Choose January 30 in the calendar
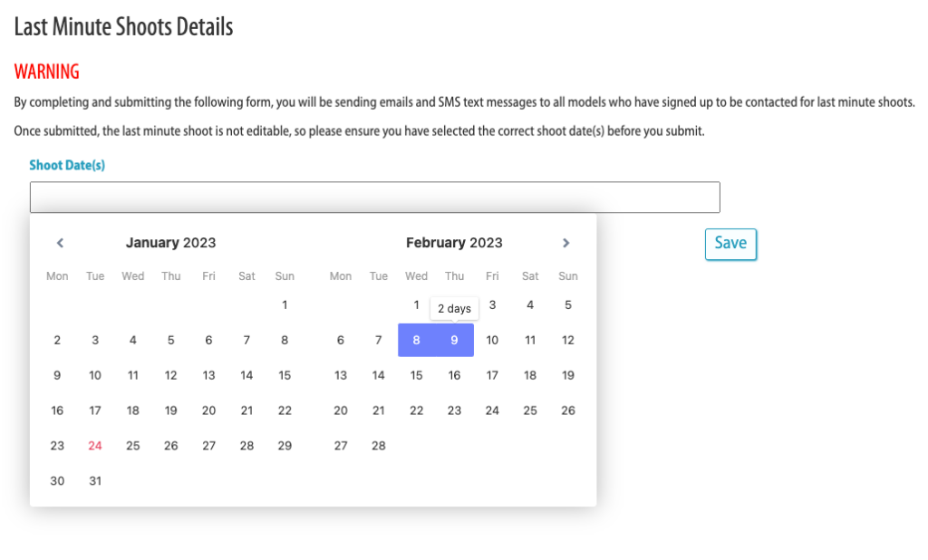Image resolution: width=928 pixels, height=560 pixels. click(57, 481)
